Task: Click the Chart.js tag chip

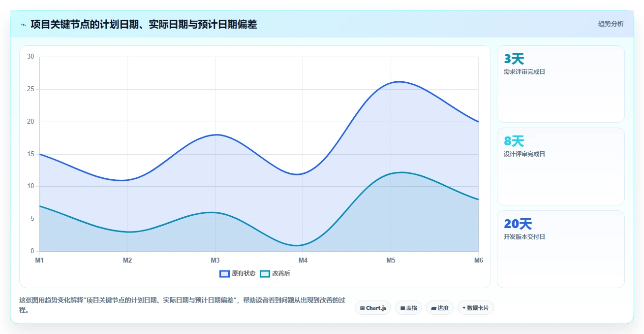Action: click(373, 308)
